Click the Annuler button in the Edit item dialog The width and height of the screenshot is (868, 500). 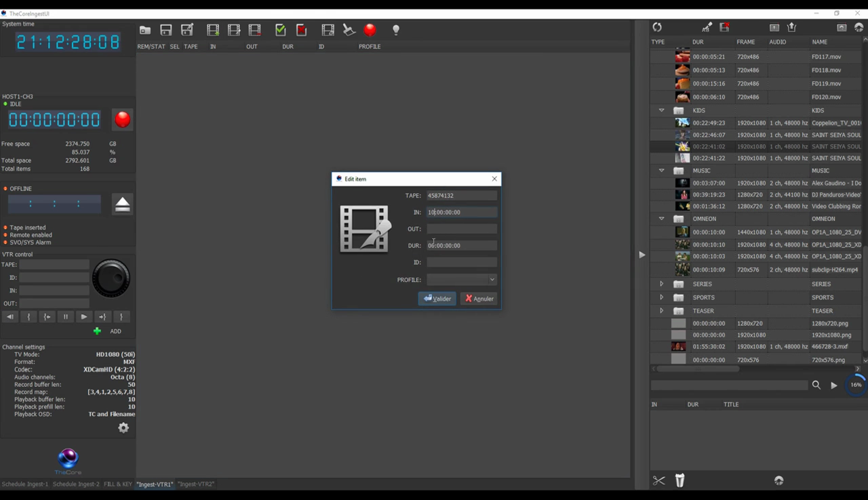click(479, 298)
